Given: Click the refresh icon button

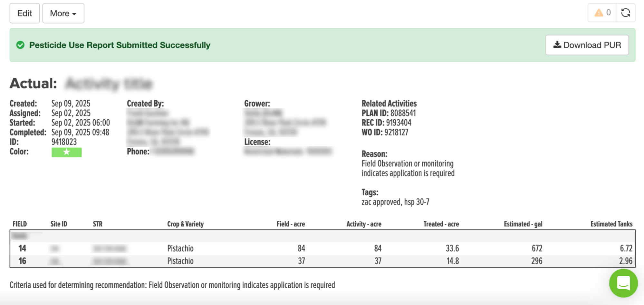Looking at the screenshot, I should [x=625, y=13].
